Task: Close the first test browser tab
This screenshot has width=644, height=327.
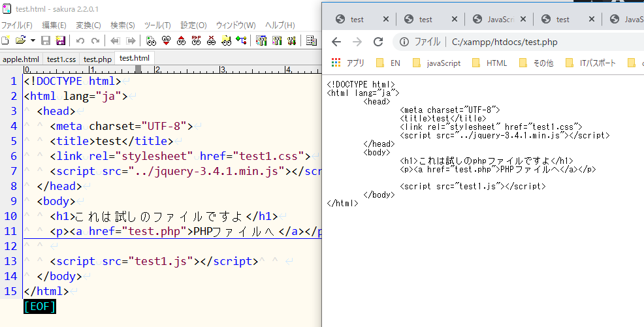Action: click(385, 19)
